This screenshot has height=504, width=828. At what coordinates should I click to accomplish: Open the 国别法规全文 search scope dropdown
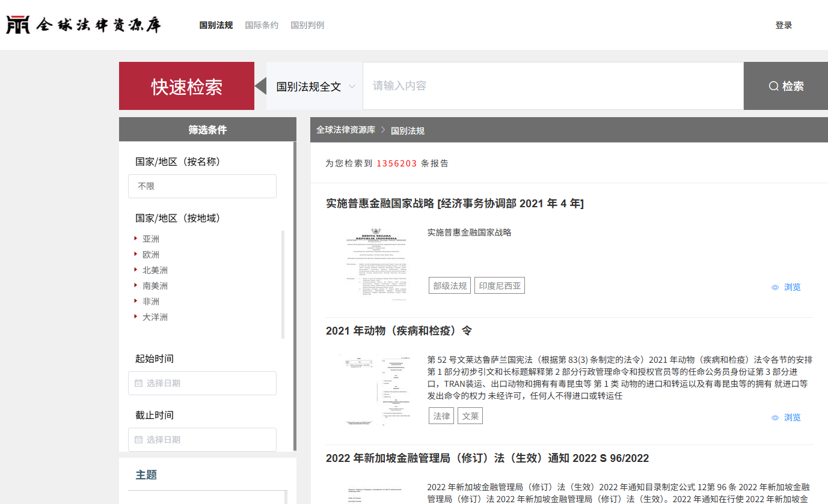pyautogui.click(x=314, y=87)
